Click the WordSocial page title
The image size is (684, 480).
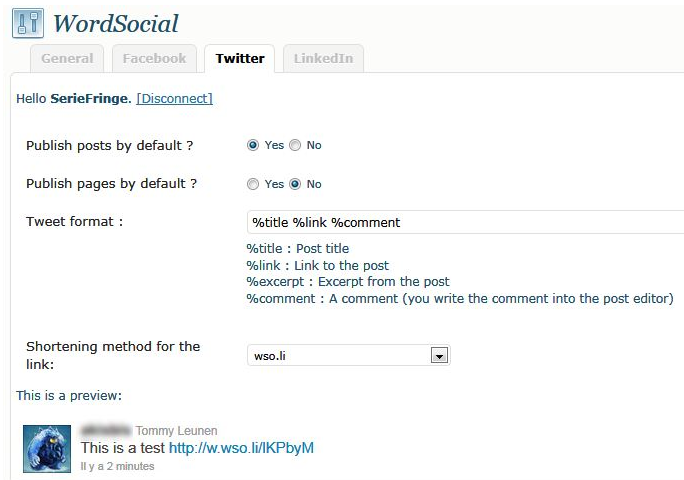116,24
